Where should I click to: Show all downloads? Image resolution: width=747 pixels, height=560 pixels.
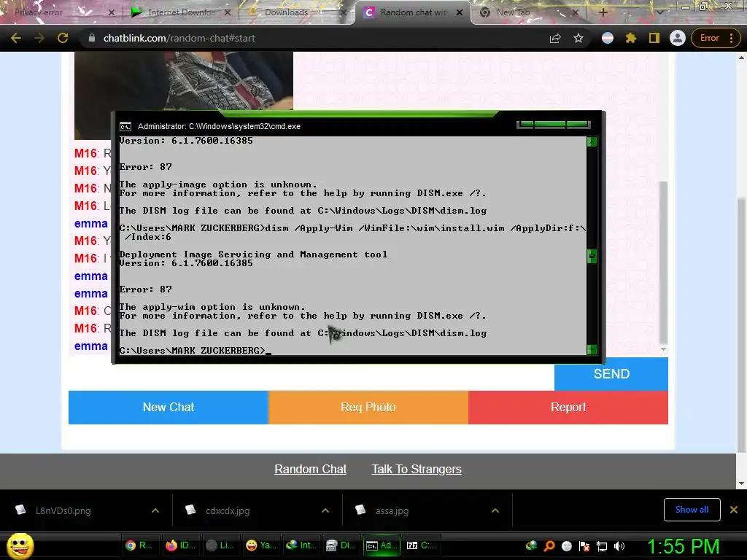(x=692, y=510)
